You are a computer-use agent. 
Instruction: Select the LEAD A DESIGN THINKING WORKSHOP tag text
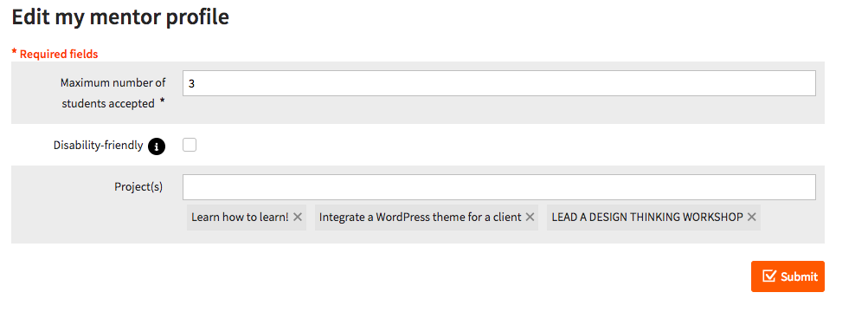click(x=647, y=218)
